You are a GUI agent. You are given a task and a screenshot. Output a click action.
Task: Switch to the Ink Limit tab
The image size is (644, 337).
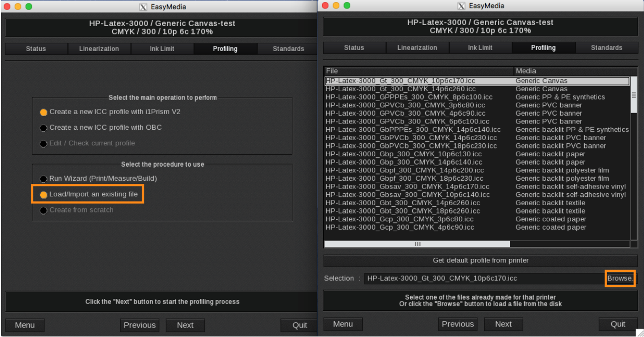click(x=162, y=48)
